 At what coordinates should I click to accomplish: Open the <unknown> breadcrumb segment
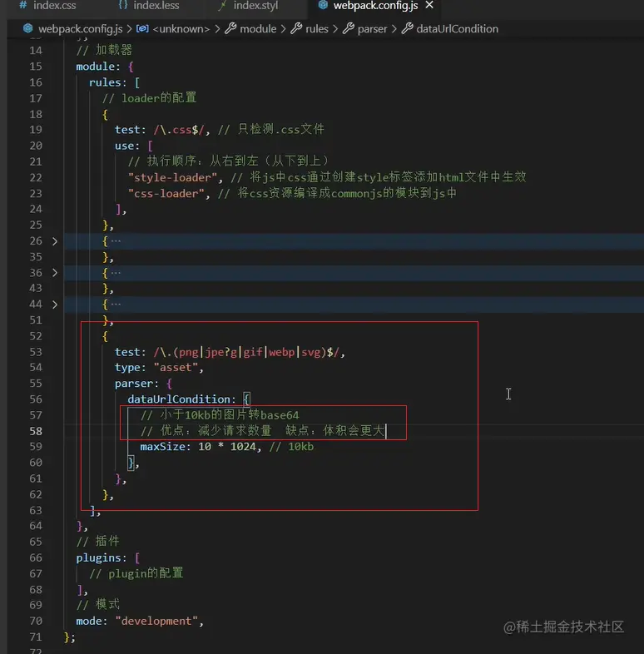181,29
